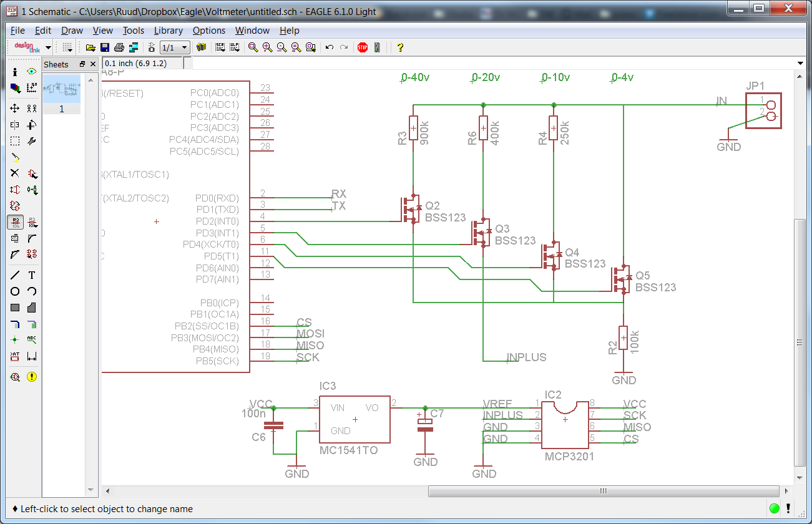Viewport: 812px width, 524px height.
Task: Open the Library menu
Action: click(x=167, y=30)
